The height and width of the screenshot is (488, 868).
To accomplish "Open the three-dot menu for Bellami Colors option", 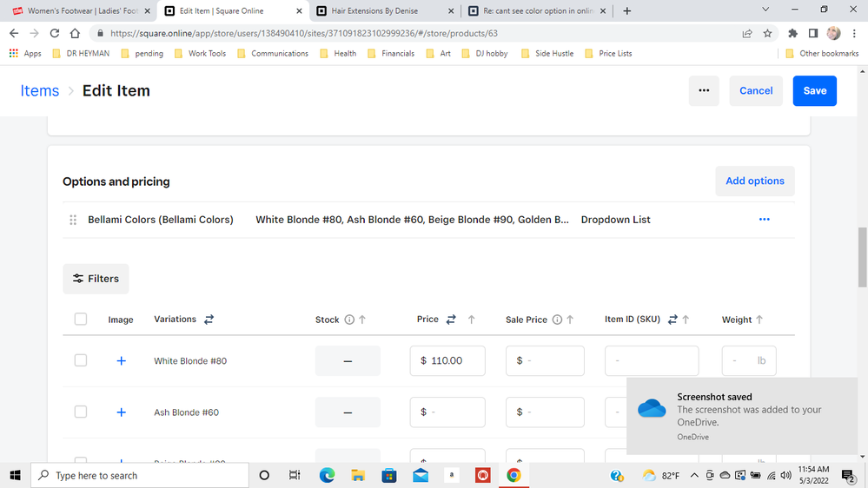I will click(764, 220).
